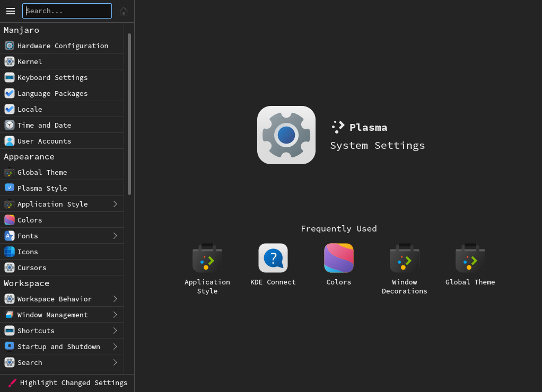Open frequently used Application Style tile

tap(207, 269)
